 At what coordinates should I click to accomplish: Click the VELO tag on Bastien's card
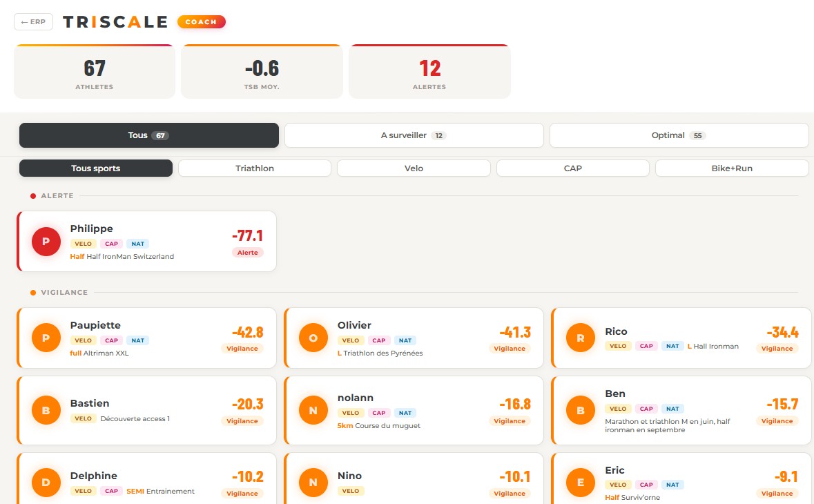[83, 418]
